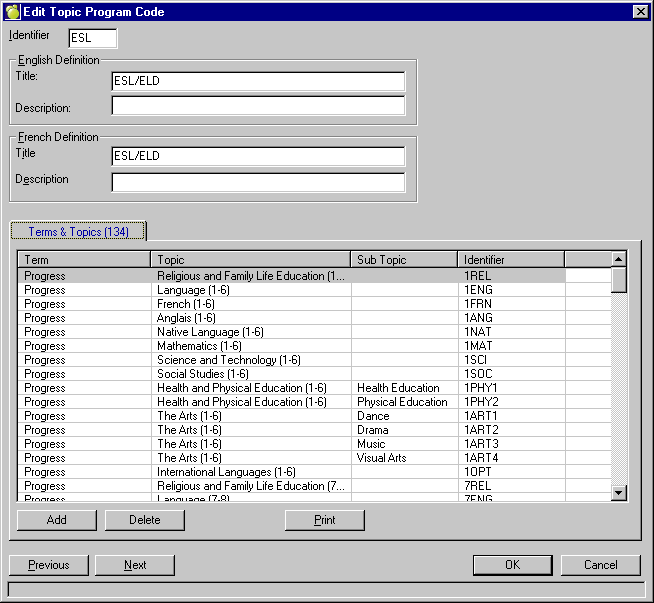Click the Print button
Screen dimensions: 654x603
[324, 520]
